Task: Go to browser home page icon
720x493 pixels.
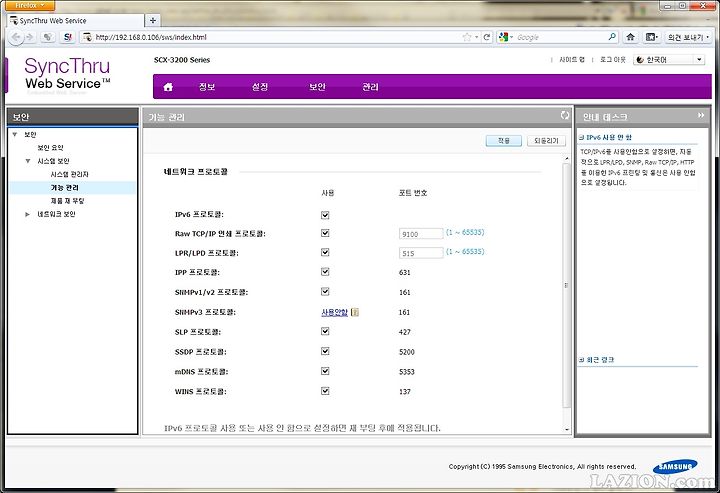Action: tap(630, 37)
